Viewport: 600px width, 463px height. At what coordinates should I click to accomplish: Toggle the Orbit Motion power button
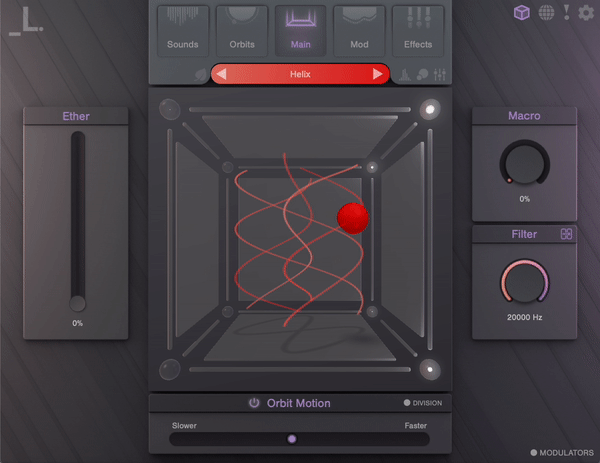click(254, 403)
